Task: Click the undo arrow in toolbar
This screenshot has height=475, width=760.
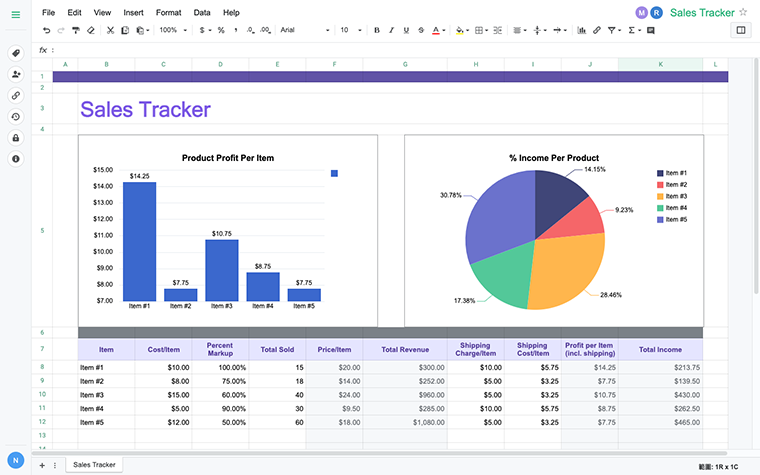Action: tap(46, 31)
